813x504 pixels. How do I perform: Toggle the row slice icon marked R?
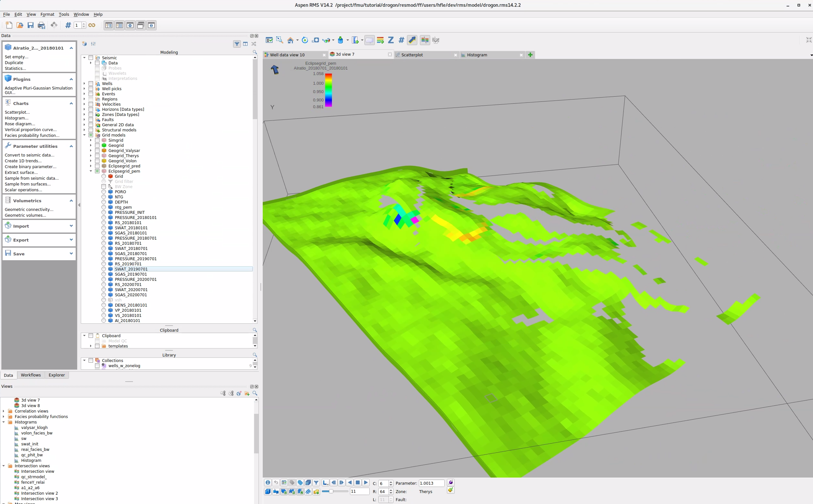pyautogui.click(x=292, y=491)
